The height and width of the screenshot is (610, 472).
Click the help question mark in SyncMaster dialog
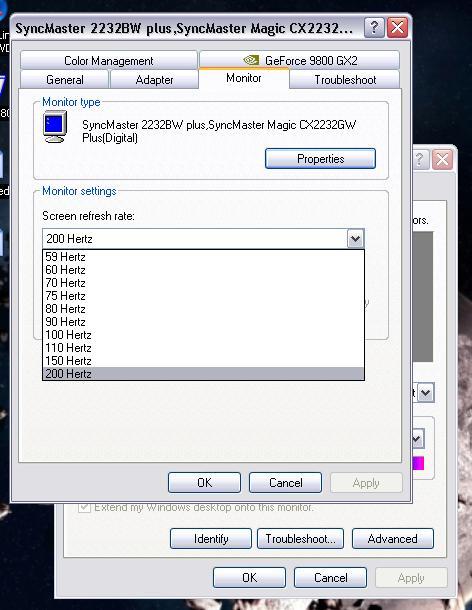point(374,28)
